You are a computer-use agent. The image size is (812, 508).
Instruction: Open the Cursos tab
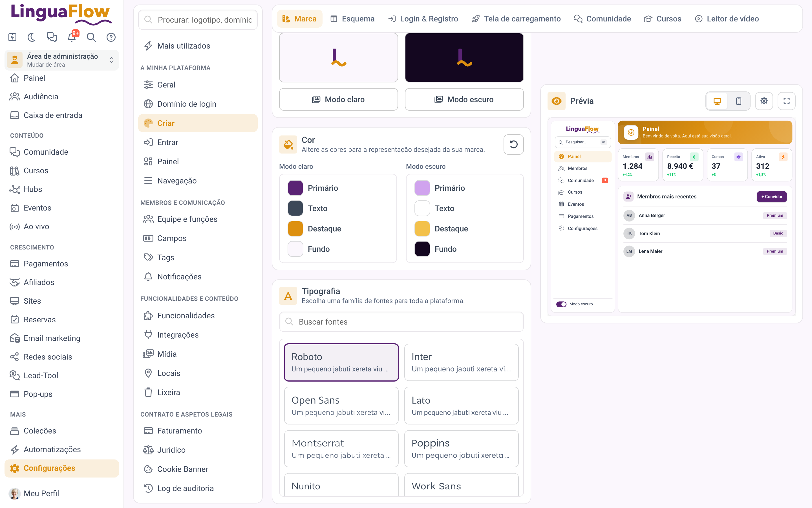coord(663,19)
